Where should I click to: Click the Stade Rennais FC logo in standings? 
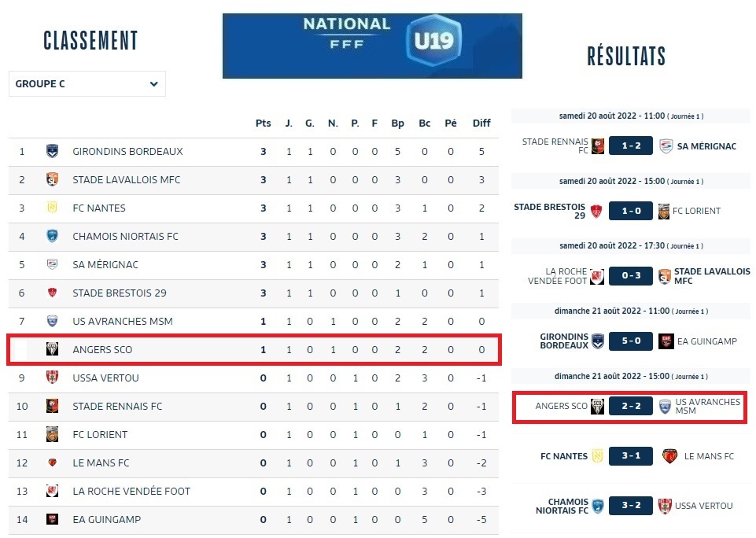pyautogui.click(x=52, y=406)
